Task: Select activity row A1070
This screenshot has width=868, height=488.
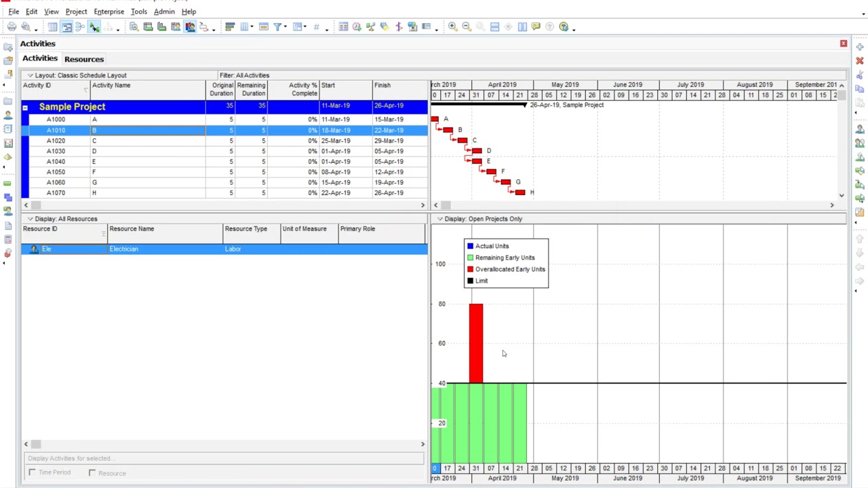Action: point(224,192)
